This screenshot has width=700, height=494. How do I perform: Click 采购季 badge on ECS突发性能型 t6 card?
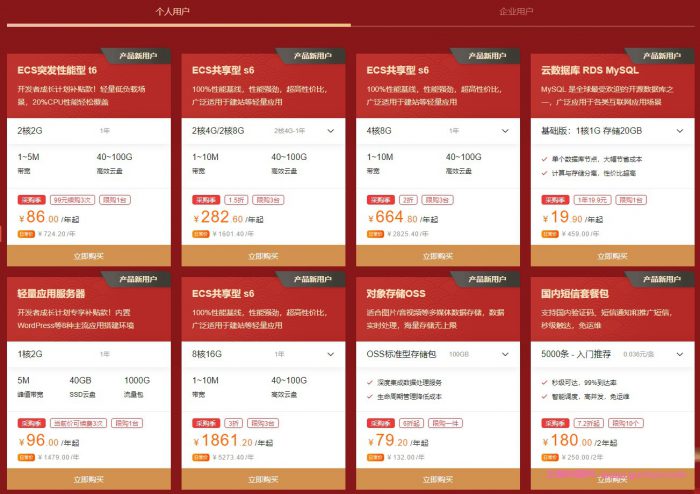coord(30,200)
